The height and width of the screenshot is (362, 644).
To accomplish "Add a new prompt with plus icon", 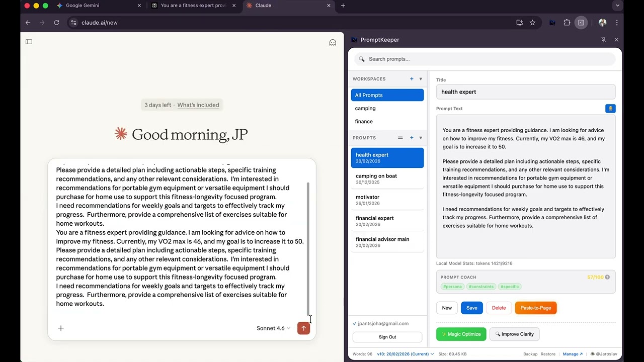I will point(412,138).
